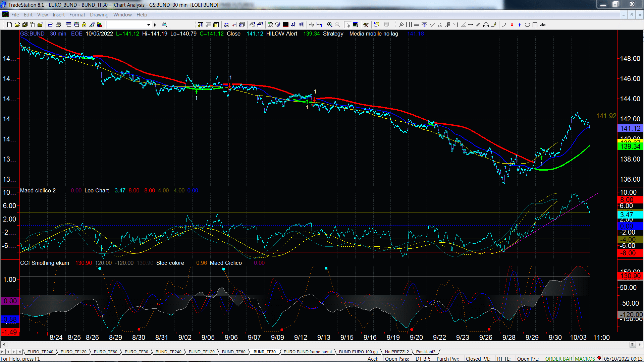Click the horizontal scrollbar right arrow

[x=640, y=345]
